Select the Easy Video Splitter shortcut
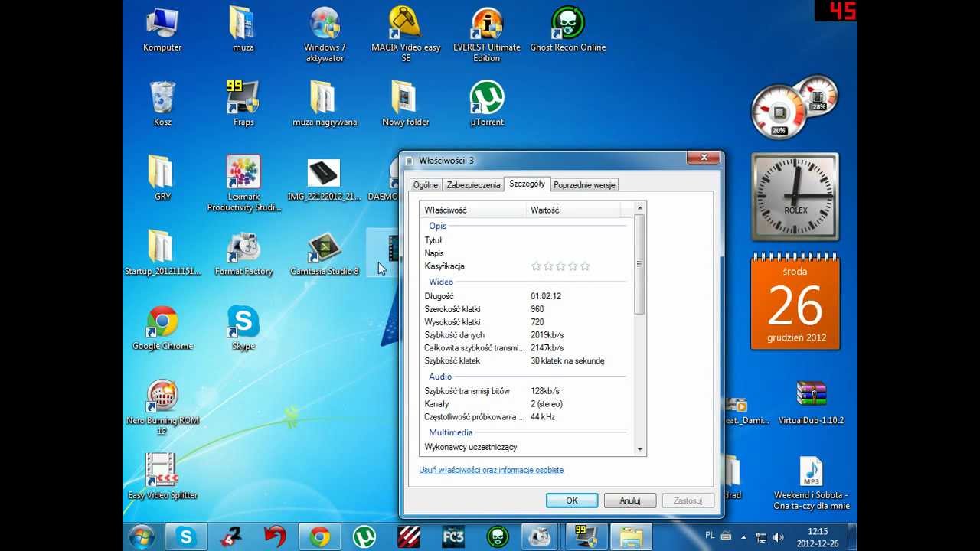Image resolution: width=980 pixels, height=551 pixels. [162, 476]
